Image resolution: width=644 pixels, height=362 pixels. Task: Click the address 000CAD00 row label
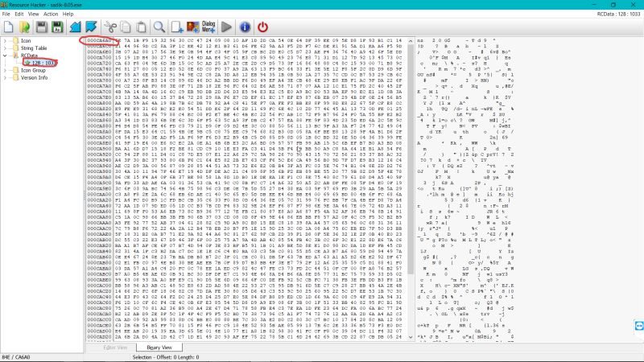99,331
